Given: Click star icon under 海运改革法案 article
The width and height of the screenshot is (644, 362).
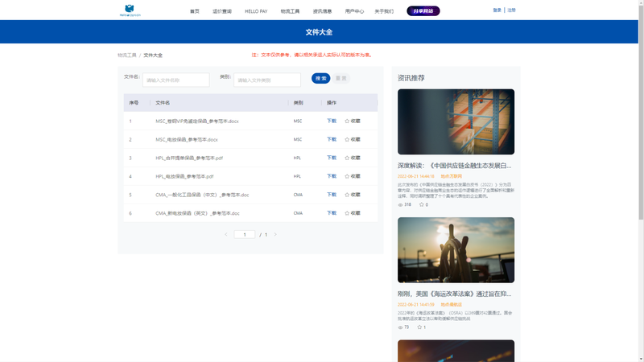Looking at the screenshot, I should click(419, 327).
